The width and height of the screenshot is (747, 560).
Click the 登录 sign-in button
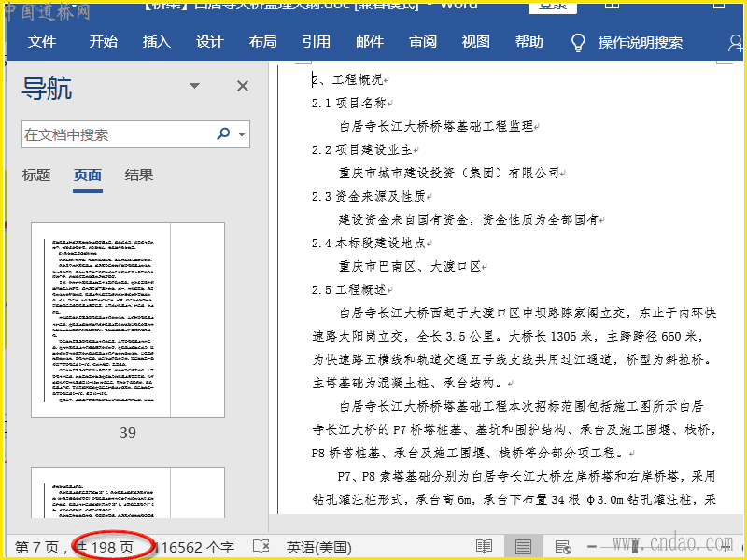553,6
